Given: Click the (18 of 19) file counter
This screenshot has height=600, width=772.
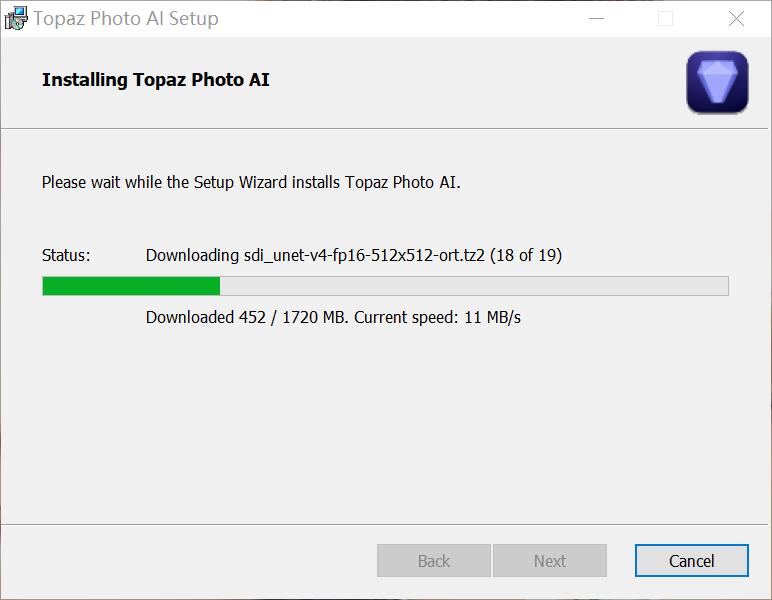Looking at the screenshot, I should click(x=526, y=255).
